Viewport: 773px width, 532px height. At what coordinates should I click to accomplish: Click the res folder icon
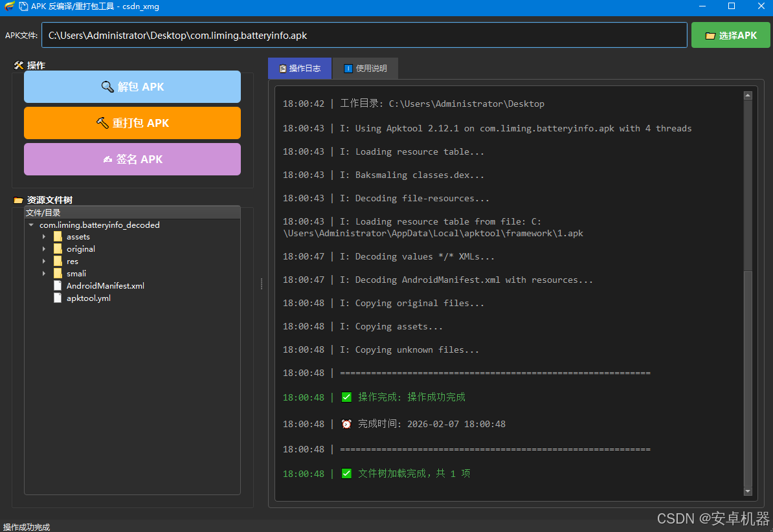pyautogui.click(x=58, y=261)
